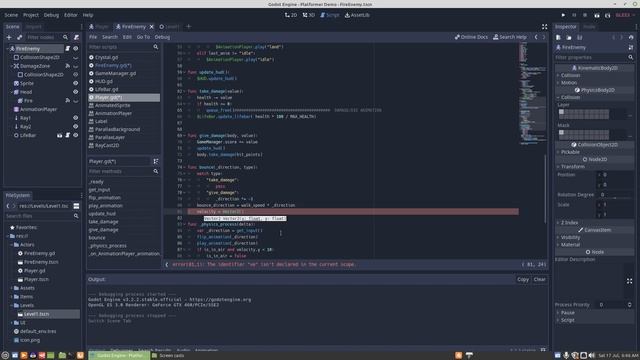Toggle visibility of DamageZone node
Screen dimensions: 640x360
point(75,66)
